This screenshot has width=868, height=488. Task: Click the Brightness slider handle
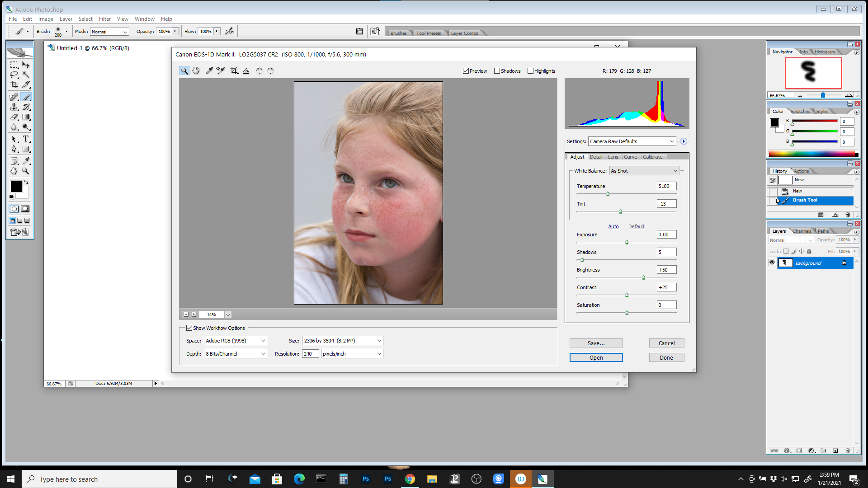point(643,277)
